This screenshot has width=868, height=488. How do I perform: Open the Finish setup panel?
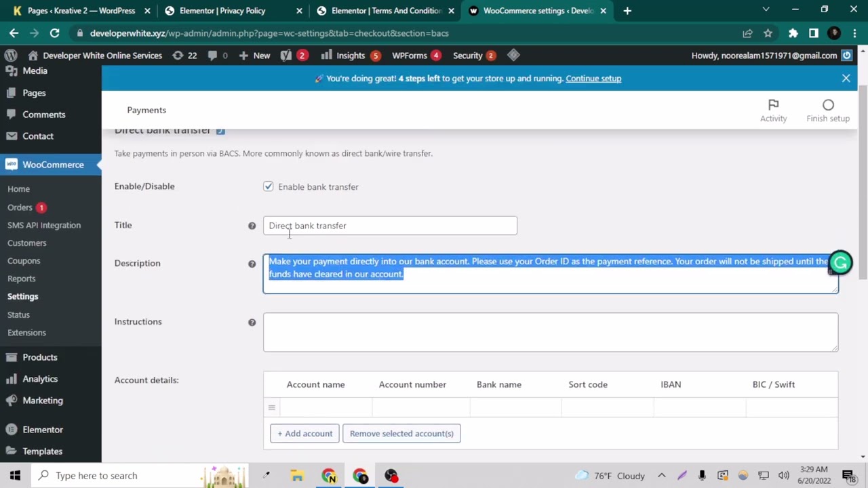coord(828,110)
